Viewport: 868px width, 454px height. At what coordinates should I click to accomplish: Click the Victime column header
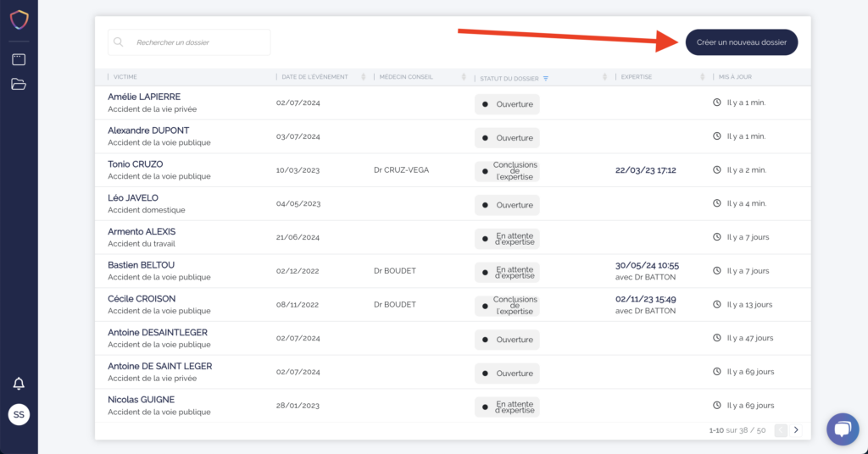pyautogui.click(x=125, y=77)
